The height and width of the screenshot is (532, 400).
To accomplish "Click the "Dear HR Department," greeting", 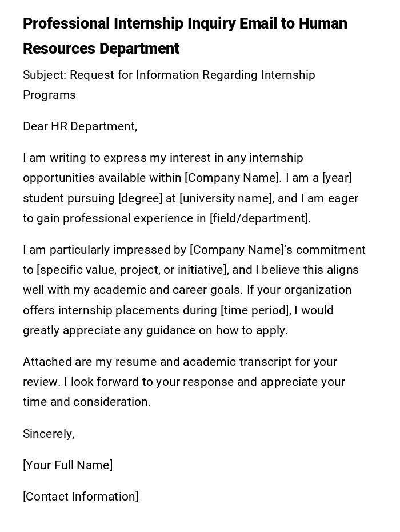I will [x=80, y=126].
